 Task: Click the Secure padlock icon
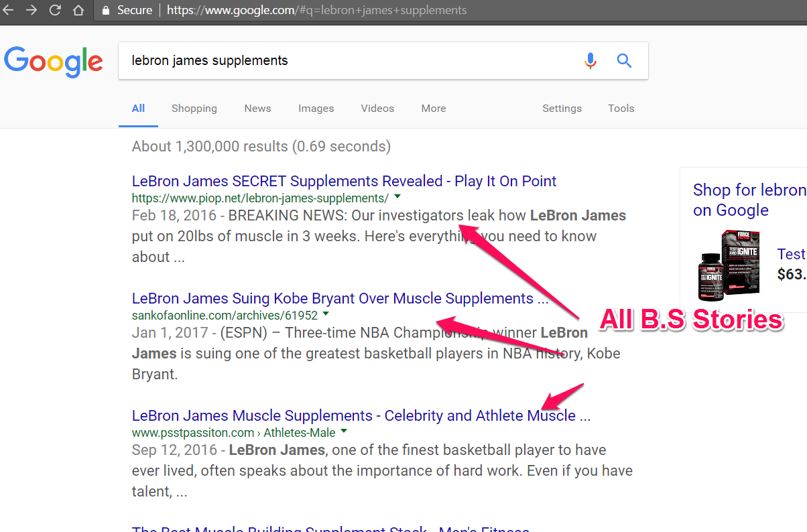[x=105, y=10]
